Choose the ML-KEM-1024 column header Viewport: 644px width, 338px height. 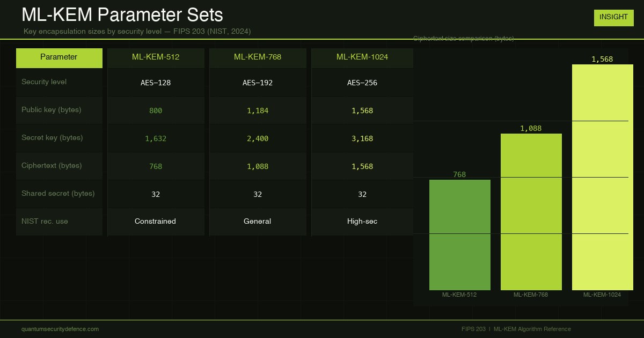click(362, 58)
